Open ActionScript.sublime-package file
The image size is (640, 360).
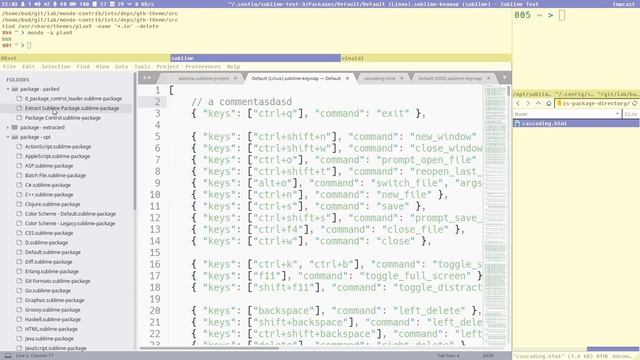coord(58,147)
